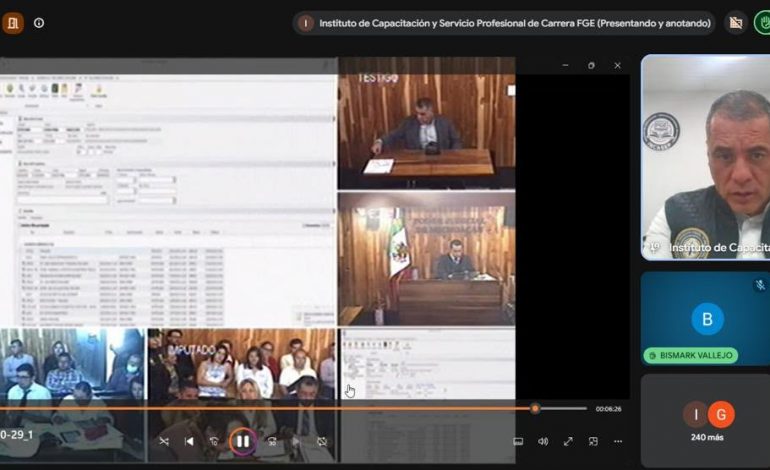Switch the player to mini view
Image resolution: width=770 pixels, height=470 pixels.
[x=593, y=442]
